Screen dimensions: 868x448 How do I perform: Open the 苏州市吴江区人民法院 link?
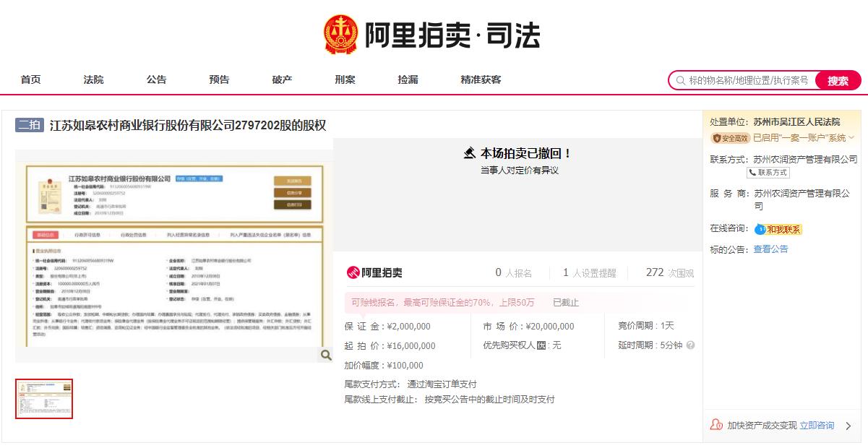(x=796, y=122)
